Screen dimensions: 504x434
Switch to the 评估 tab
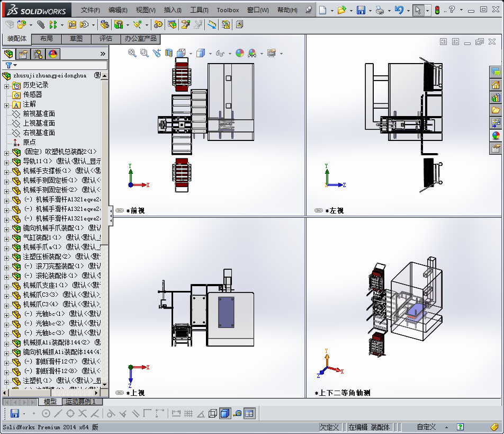[x=106, y=39]
